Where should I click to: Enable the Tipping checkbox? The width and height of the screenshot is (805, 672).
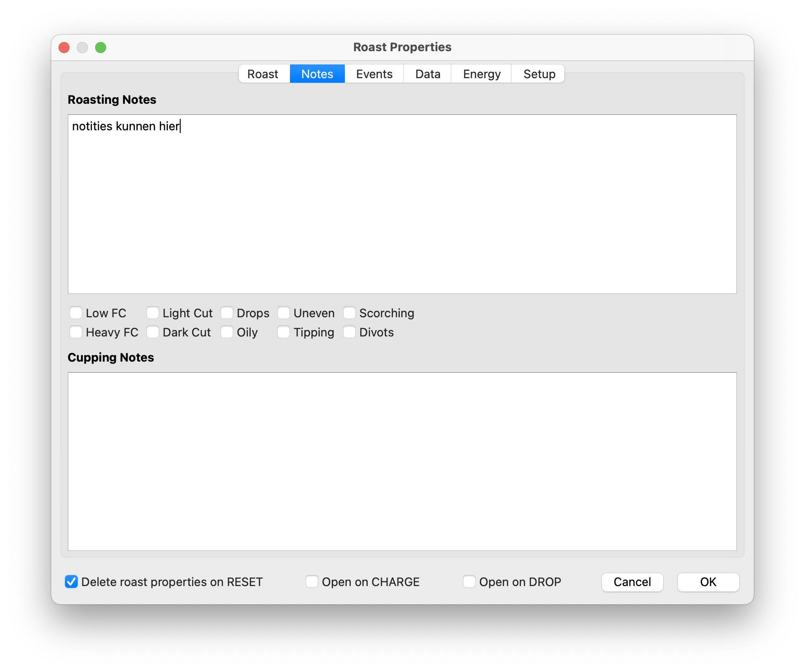point(284,332)
